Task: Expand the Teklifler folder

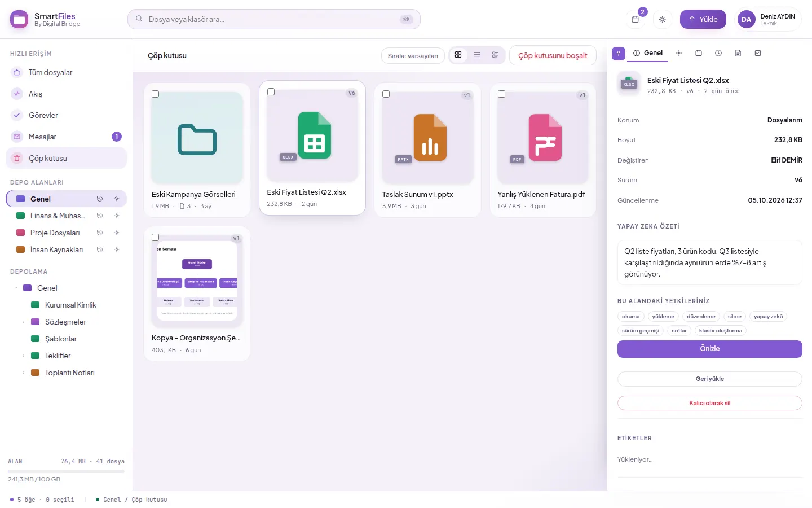Action: [24, 356]
